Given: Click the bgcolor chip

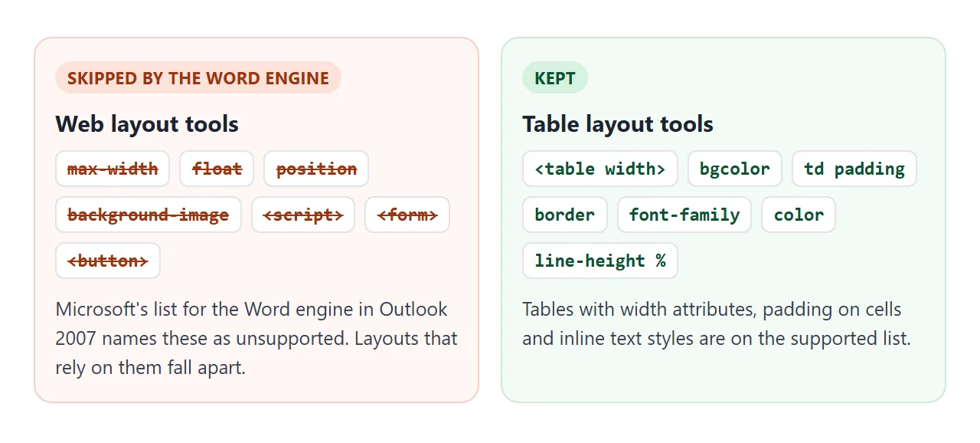Looking at the screenshot, I should [735, 169].
